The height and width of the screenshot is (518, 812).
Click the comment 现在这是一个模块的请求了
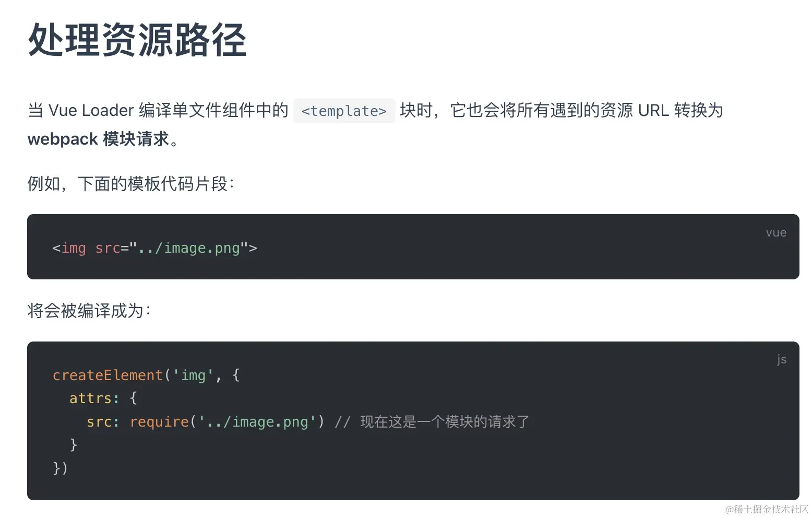click(x=445, y=421)
